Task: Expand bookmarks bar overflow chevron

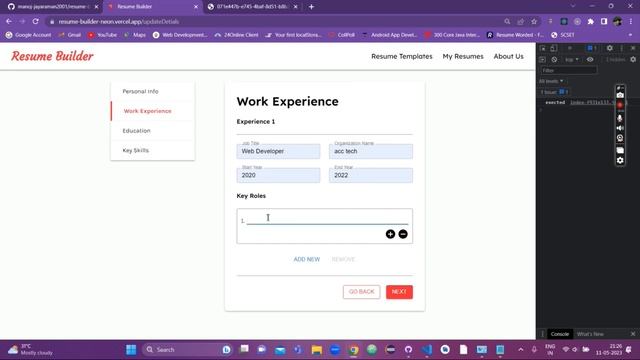Action: [x=631, y=35]
